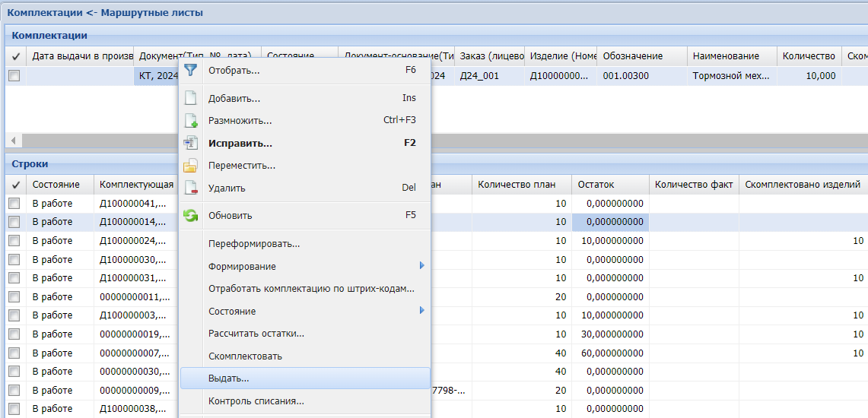
Task: Click the filter funnel icon for Отобрать
Action: click(x=191, y=70)
